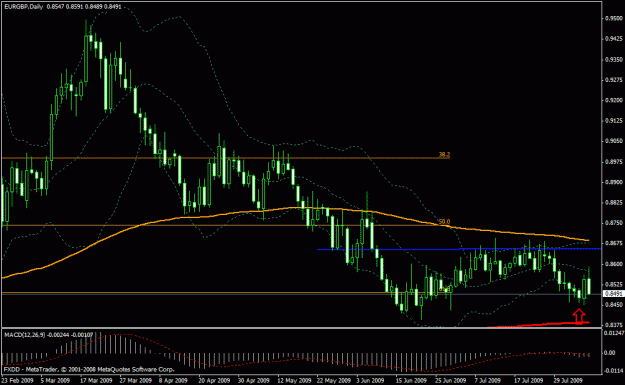Click the 17 Jul 2009 date label
Screen dimensions: 625x385
coord(529,380)
